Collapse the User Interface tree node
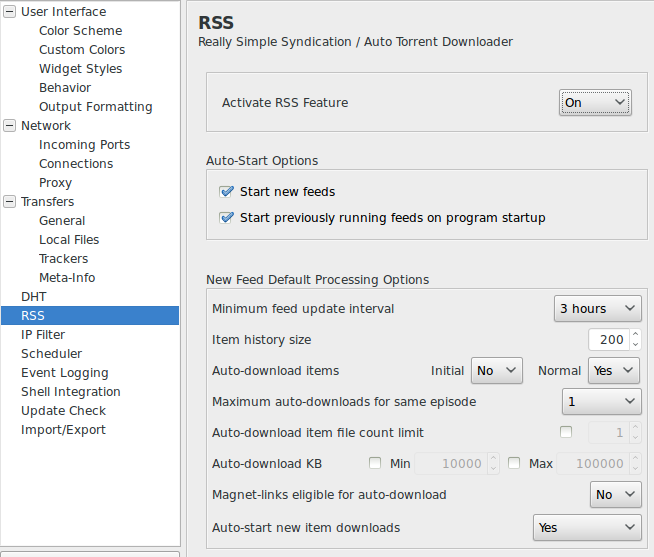 click(x=9, y=12)
